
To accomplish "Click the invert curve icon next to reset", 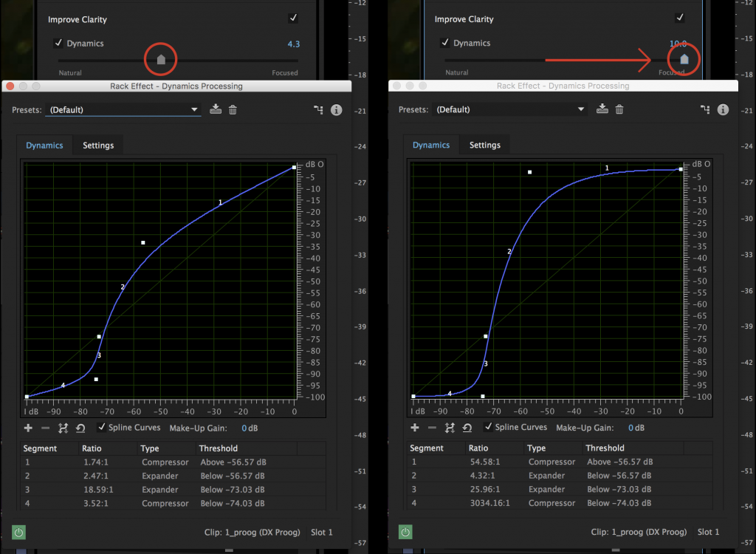I will point(63,428).
